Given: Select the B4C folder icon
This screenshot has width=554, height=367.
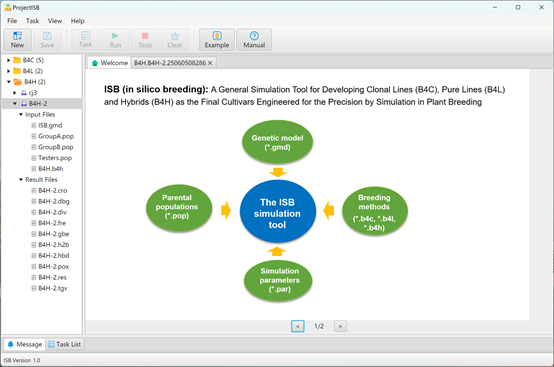Looking at the screenshot, I should [x=17, y=60].
